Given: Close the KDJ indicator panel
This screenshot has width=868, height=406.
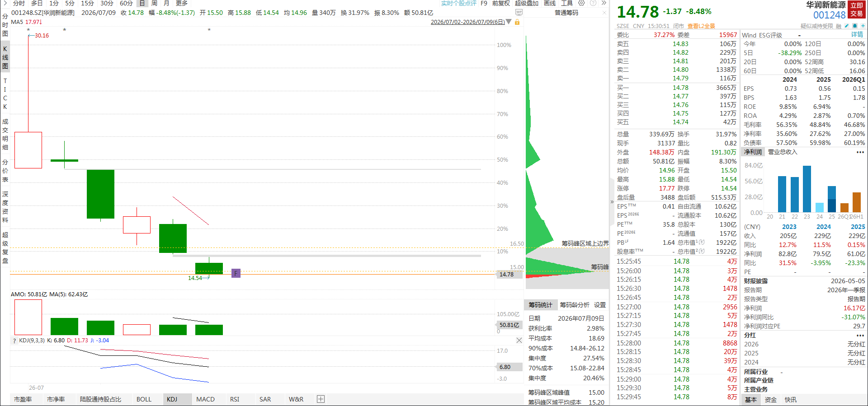Looking at the screenshot, I should [519, 340].
